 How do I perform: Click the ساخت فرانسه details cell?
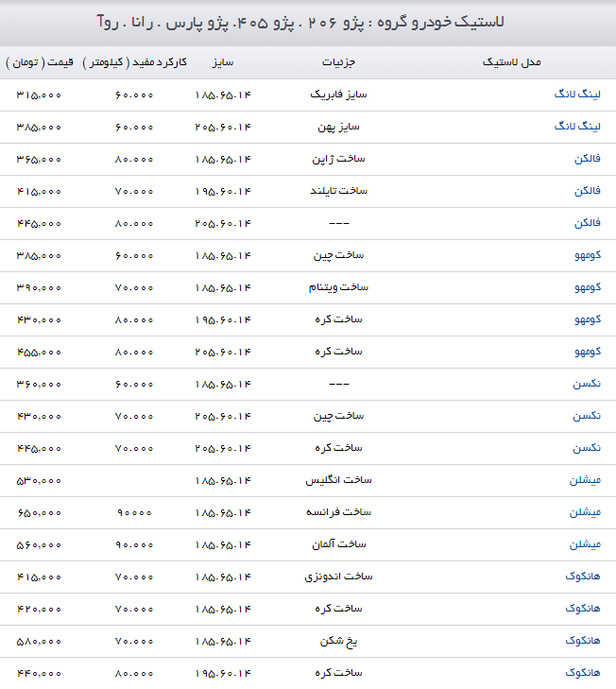pos(339,512)
